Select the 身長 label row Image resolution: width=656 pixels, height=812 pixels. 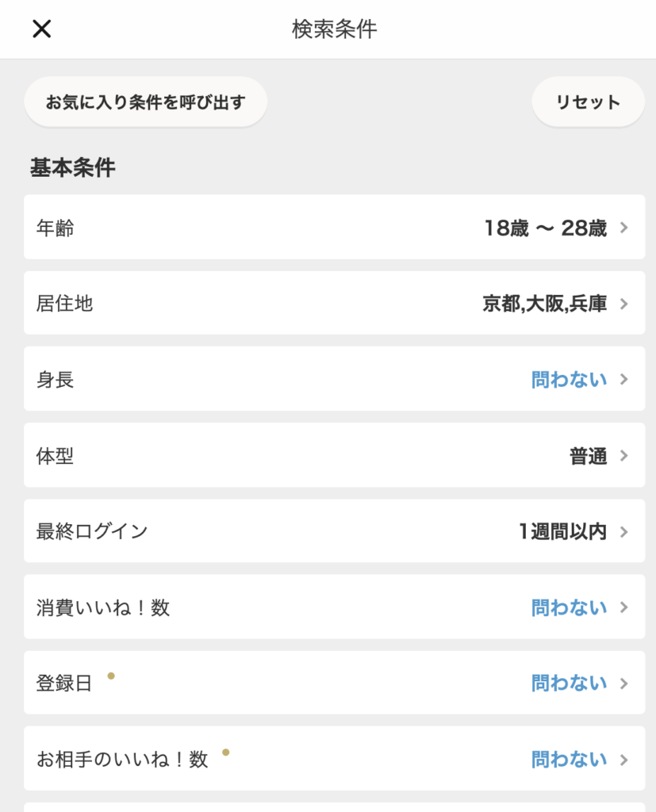click(x=334, y=379)
